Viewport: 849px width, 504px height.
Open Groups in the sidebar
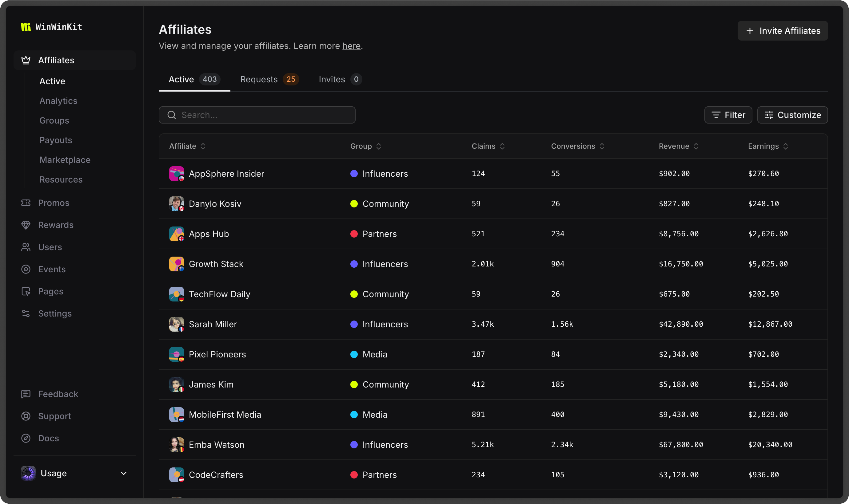[x=54, y=120]
